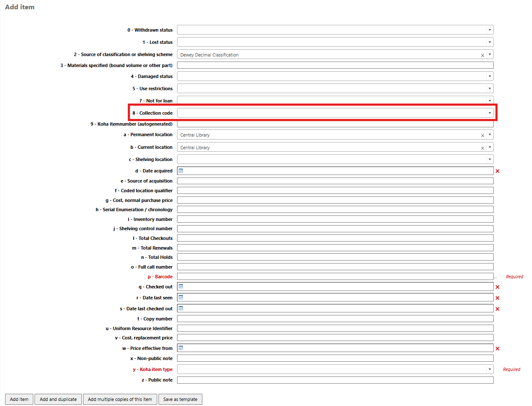Open calendar icon for Checked out
Screen dimensions: 532x406
pyautogui.click(x=181, y=286)
